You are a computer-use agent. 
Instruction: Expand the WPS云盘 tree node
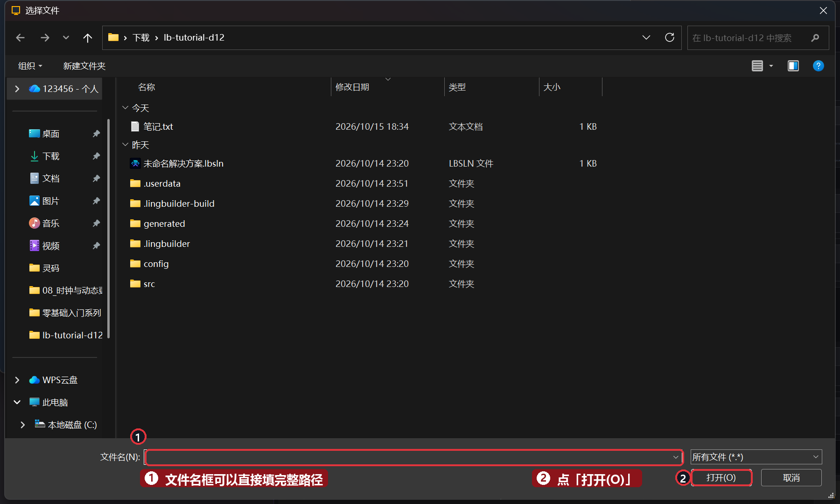(17, 380)
